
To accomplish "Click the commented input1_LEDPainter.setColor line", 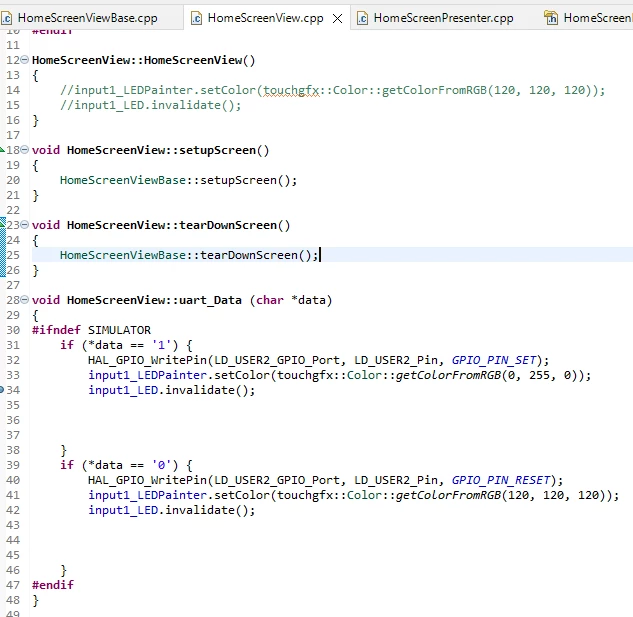I will pyautogui.click(x=333, y=90).
